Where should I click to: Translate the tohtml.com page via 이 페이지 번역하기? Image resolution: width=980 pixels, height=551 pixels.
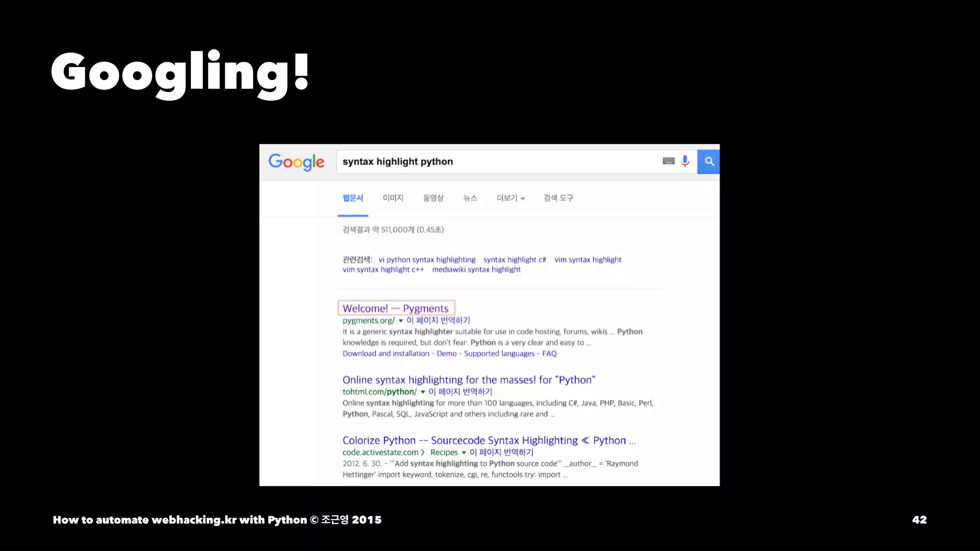460,392
